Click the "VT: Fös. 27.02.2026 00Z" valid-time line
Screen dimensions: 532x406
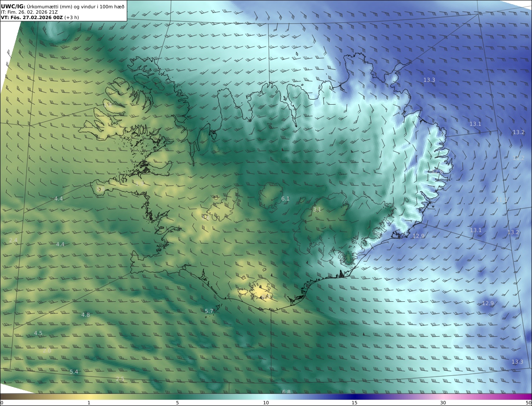pos(40,17)
